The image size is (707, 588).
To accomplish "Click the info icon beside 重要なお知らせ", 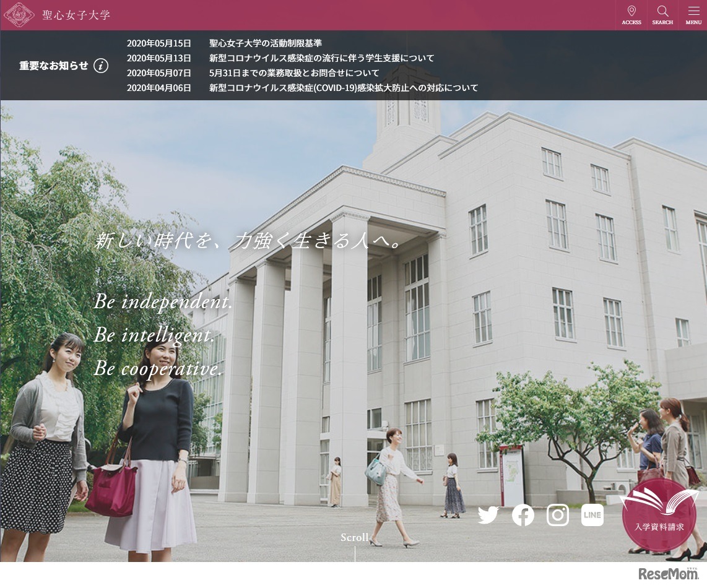I will point(101,66).
